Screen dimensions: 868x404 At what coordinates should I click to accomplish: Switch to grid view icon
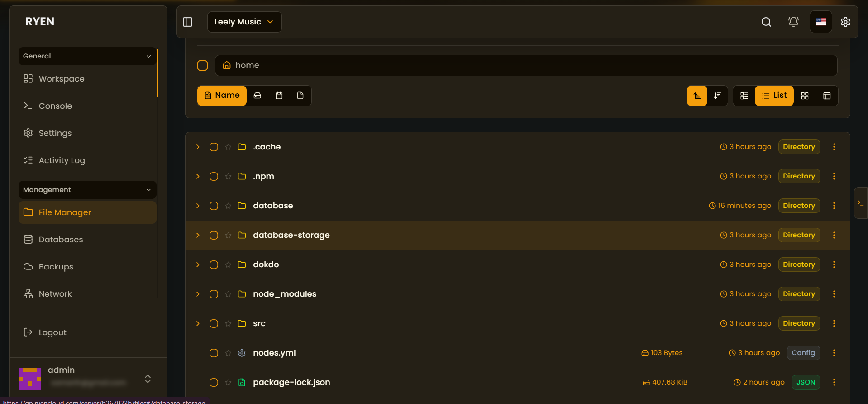click(x=805, y=96)
